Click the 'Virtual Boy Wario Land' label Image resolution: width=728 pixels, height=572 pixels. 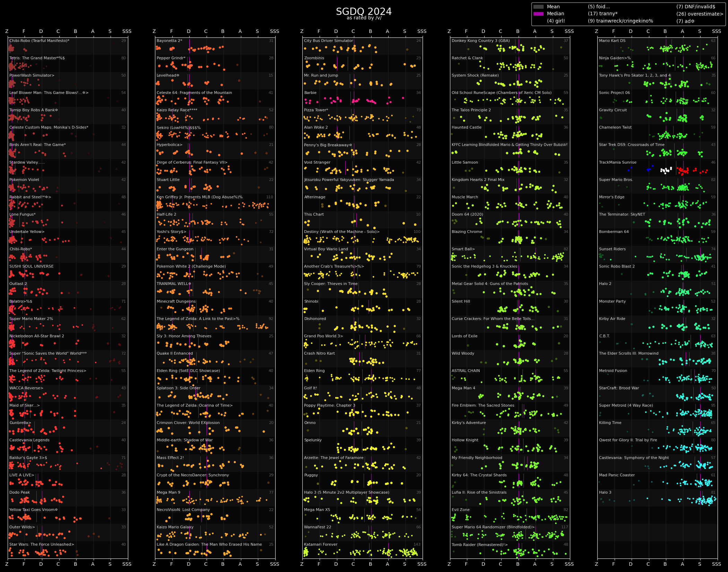coord(326,249)
